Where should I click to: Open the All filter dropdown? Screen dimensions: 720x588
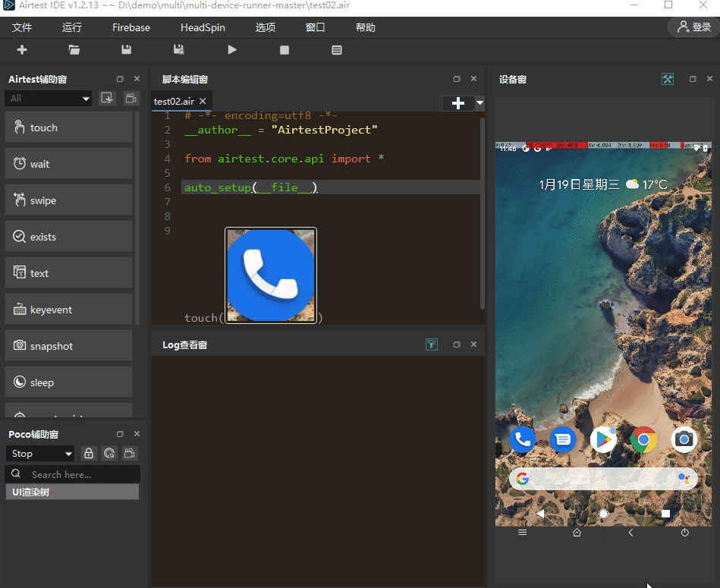point(48,98)
